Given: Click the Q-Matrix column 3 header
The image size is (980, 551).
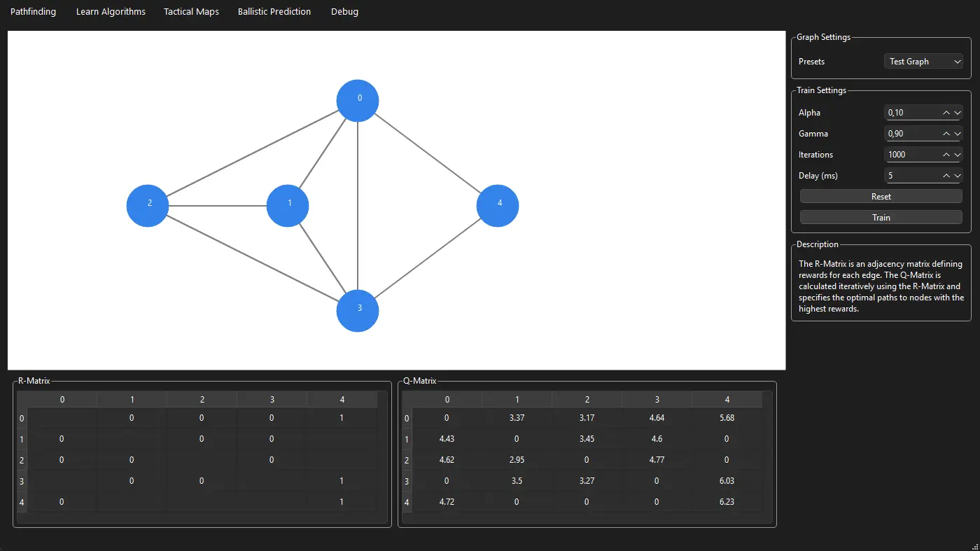Looking at the screenshot, I should pos(657,400).
